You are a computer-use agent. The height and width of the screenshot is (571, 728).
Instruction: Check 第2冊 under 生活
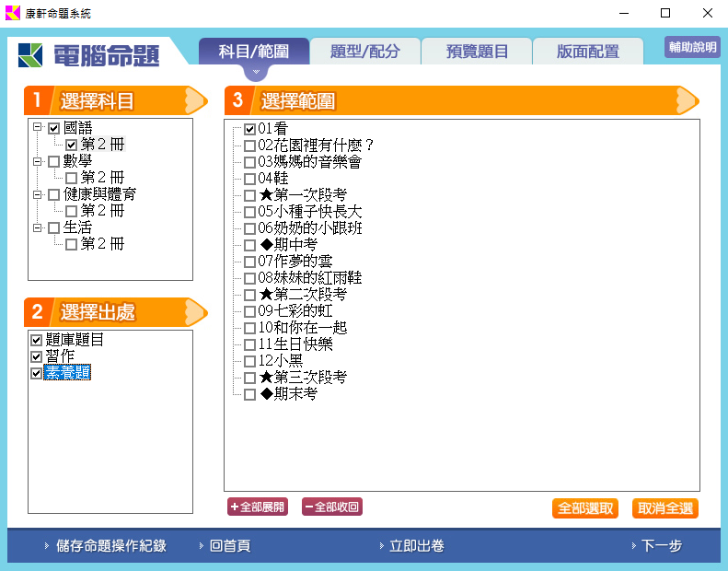pos(71,244)
